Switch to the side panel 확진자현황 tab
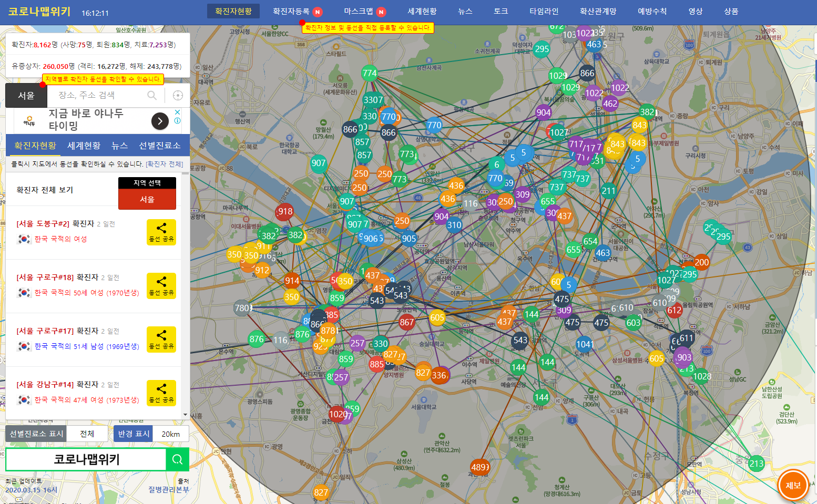This screenshot has height=504, width=817. [35, 146]
